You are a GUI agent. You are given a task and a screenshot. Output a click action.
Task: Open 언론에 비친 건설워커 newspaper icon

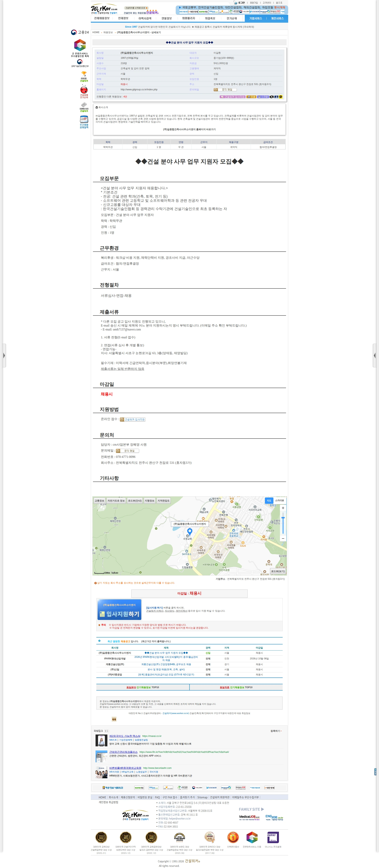[84, 107]
